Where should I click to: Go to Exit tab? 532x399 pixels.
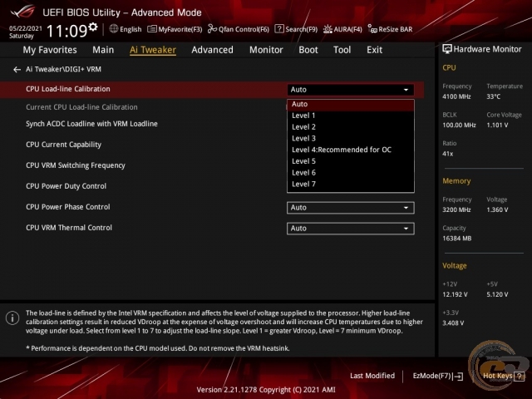374,50
